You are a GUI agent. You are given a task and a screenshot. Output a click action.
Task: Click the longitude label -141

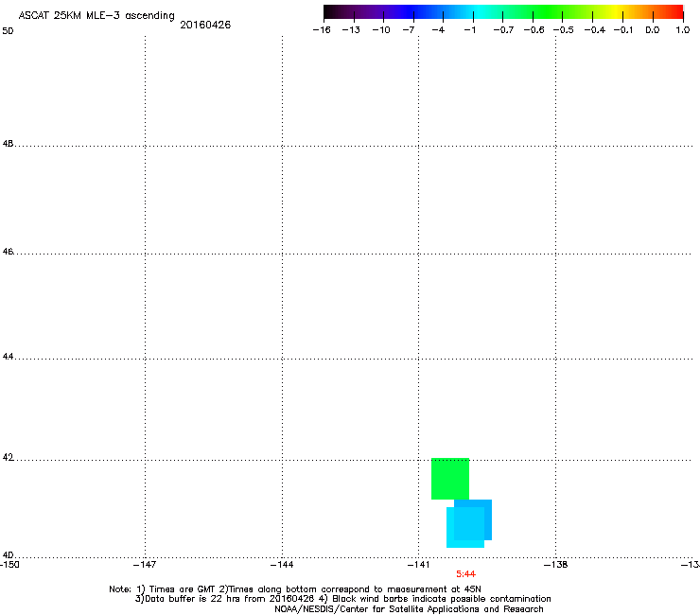(418, 565)
